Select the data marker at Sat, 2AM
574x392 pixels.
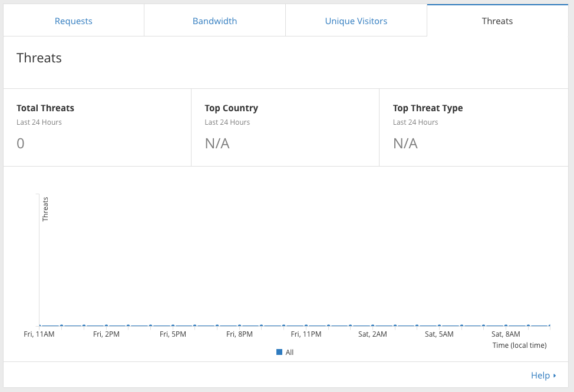tap(372, 325)
